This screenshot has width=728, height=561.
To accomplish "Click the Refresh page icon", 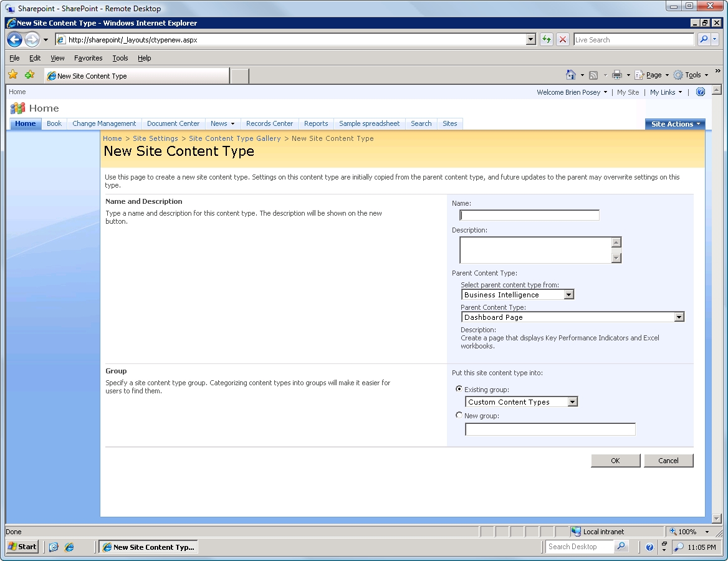I will pyautogui.click(x=547, y=39).
